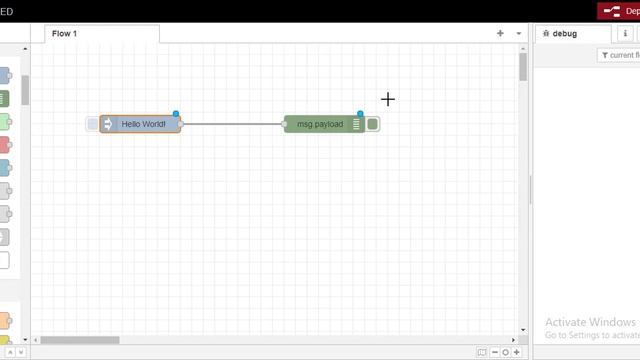Select the Hello World! inject node
The image size is (640, 360).
140,124
